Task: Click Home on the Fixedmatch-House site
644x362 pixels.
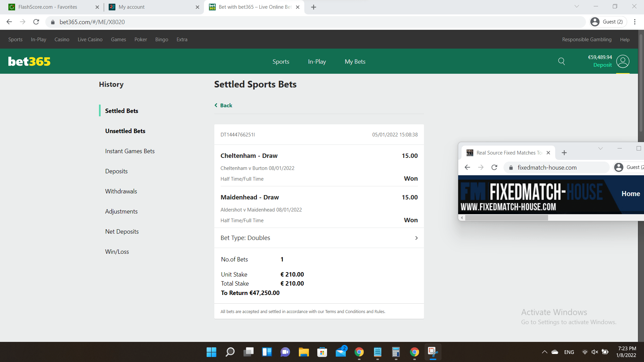Action: click(x=631, y=194)
